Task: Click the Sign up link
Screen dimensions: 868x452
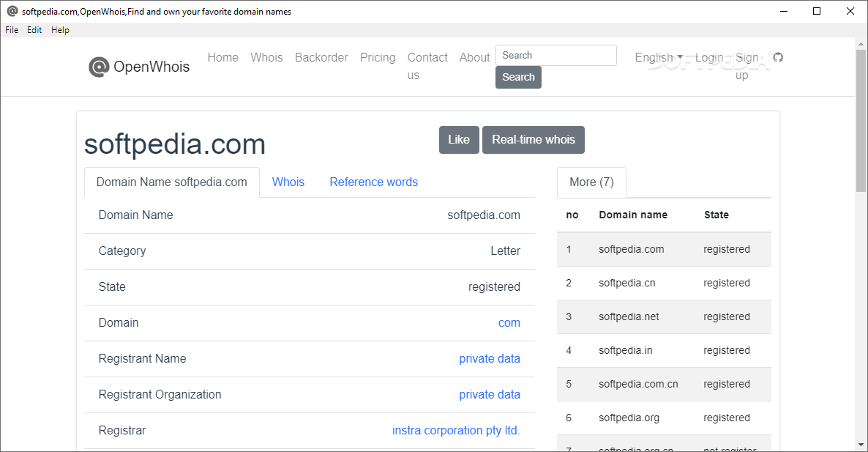Action: click(x=747, y=66)
